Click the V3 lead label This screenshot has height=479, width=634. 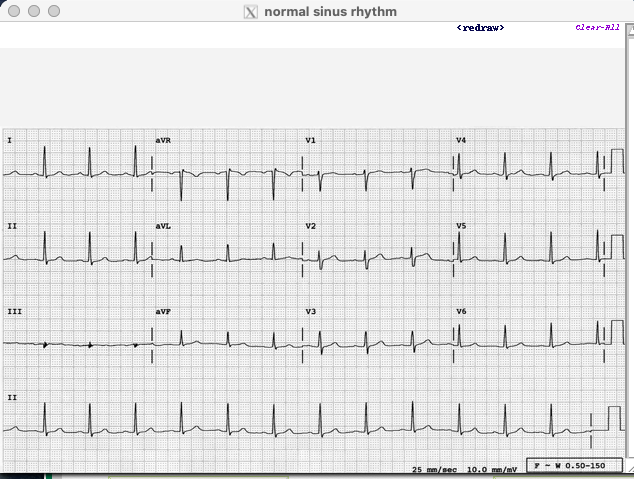(x=310, y=312)
